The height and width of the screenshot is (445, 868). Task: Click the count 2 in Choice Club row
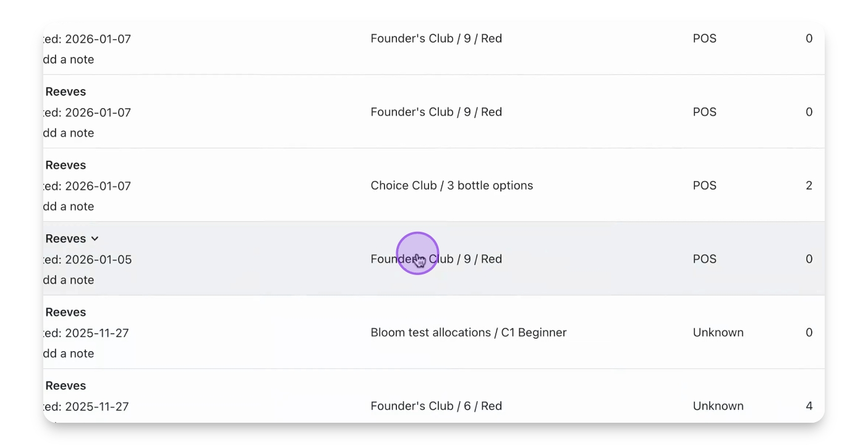point(809,185)
